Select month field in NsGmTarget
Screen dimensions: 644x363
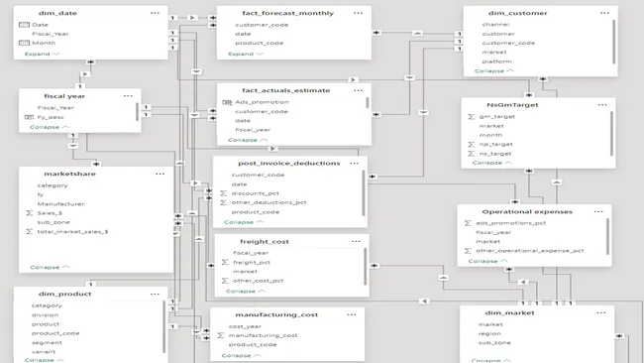point(490,135)
